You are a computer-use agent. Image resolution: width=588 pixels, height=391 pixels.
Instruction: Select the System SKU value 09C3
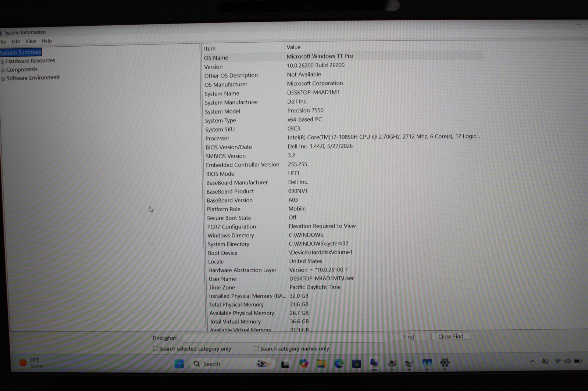click(x=294, y=128)
